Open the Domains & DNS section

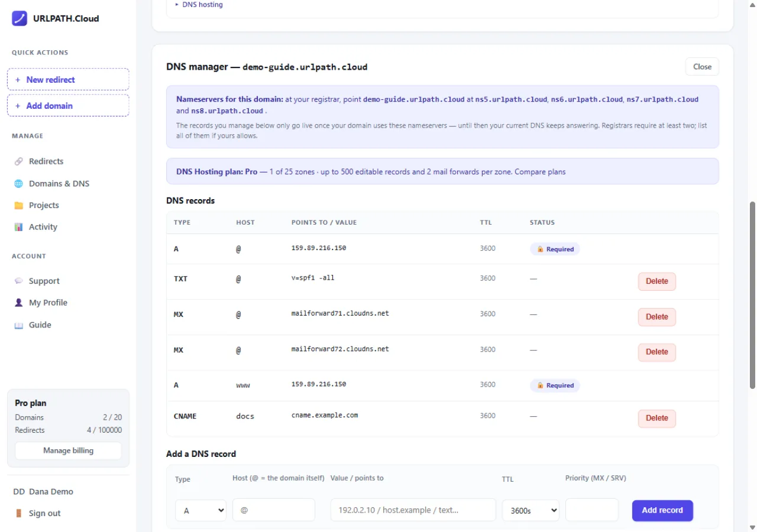tap(59, 183)
